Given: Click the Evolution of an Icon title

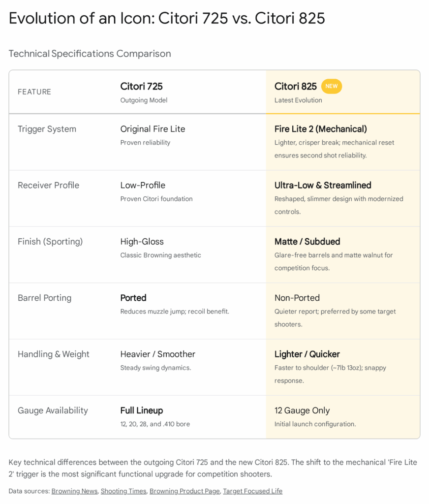Looking at the screenshot, I should pos(167,18).
